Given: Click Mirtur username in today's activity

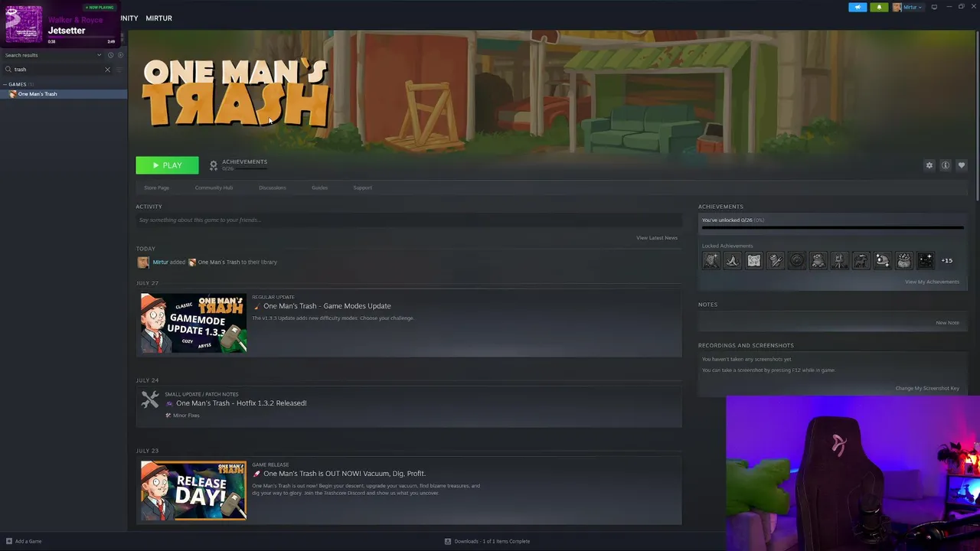Looking at the screenshot, I should (x=160, y=262).
